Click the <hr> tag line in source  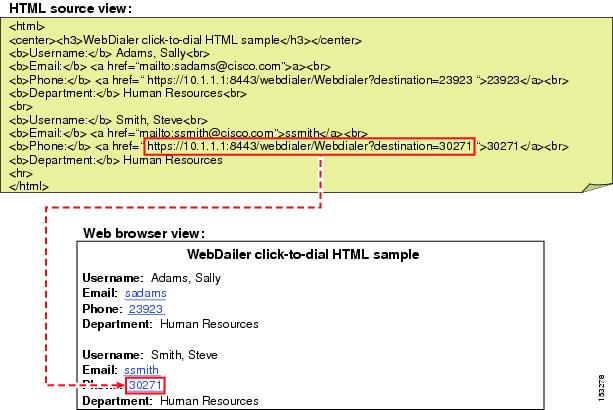(x=21, y=173)
